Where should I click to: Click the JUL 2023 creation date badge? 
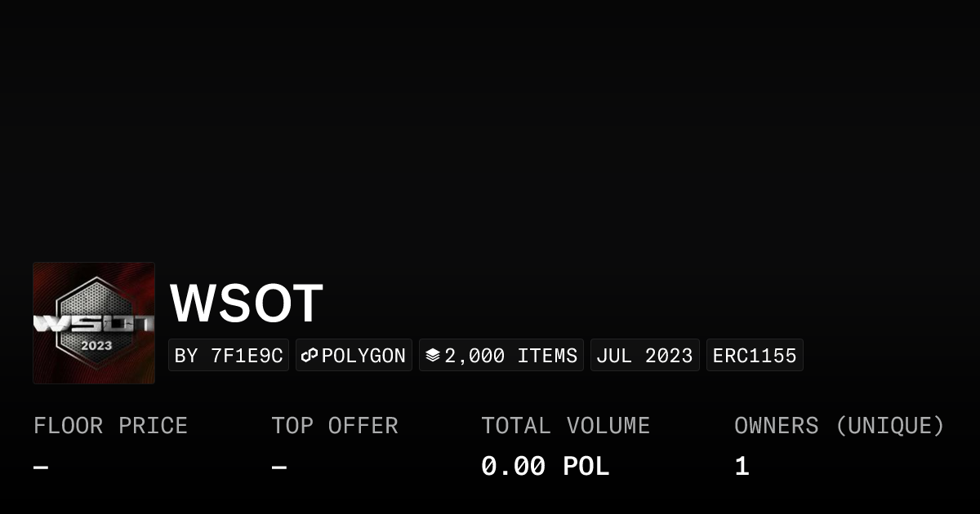pos(644,356)
